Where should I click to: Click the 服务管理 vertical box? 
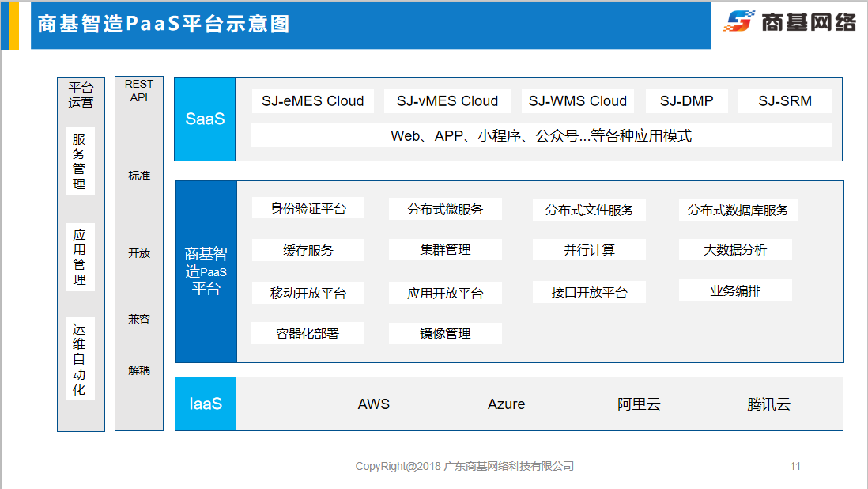click(x=80, y=161)
